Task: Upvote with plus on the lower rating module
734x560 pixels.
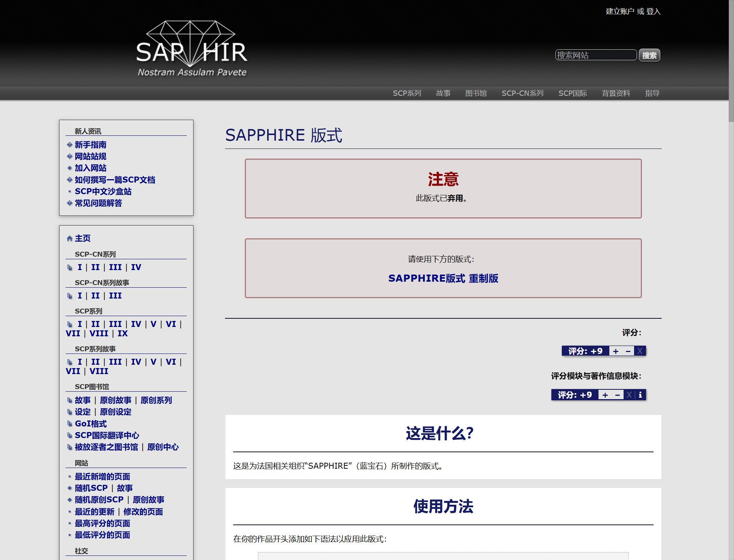Action: [605, 395]
